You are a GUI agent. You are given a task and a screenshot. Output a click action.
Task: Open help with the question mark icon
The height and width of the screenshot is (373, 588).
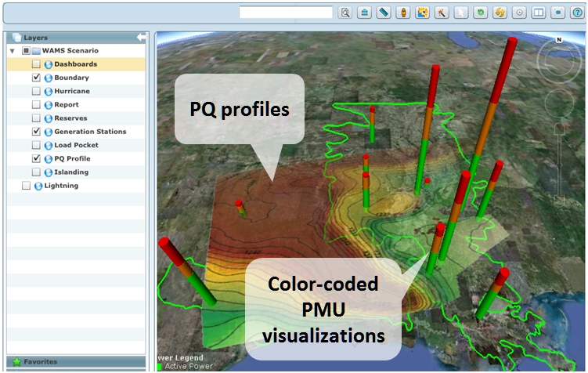coord(575,13)
